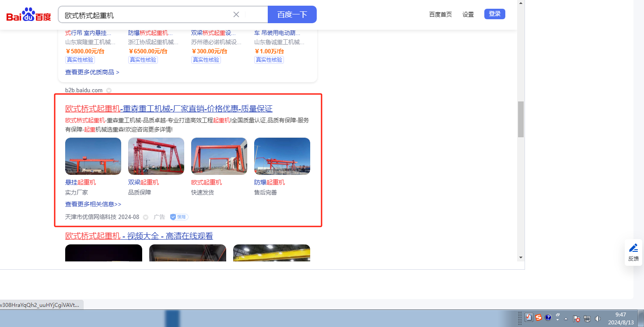Open the 式行吊 室内悬挂 product link

click(88, 33)
